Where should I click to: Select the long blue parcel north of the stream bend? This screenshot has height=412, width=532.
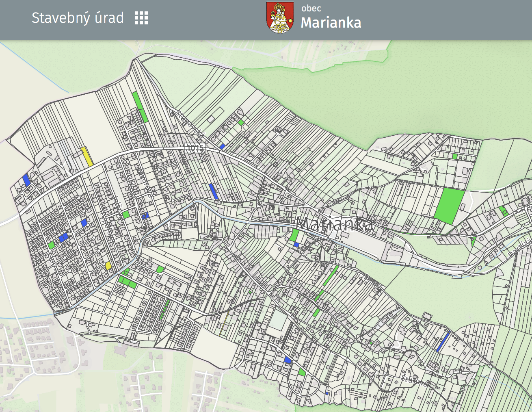click(214, 191)
